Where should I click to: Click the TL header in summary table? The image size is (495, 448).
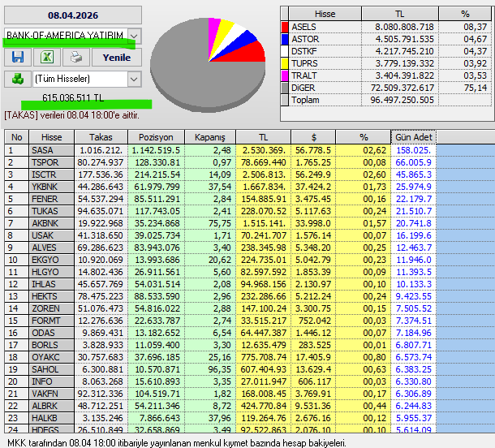click(x=400, y=14)
